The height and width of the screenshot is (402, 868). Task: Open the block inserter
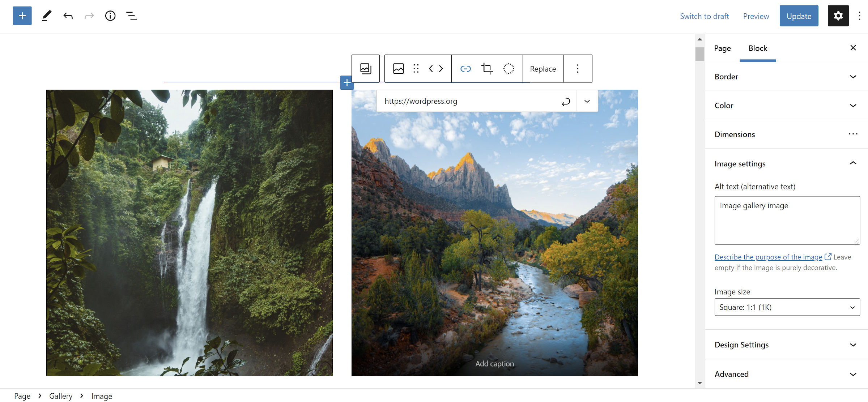point(22,16)
